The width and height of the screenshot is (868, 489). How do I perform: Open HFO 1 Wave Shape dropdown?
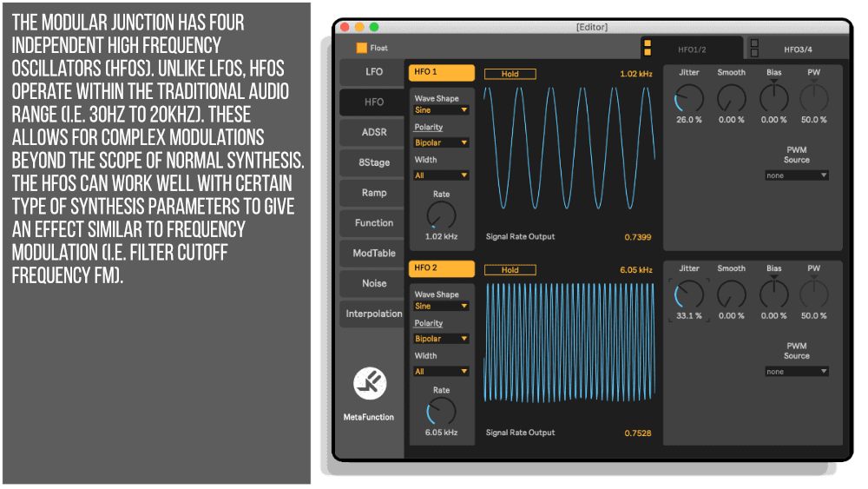pyautogui.click(x=441, y=110)
